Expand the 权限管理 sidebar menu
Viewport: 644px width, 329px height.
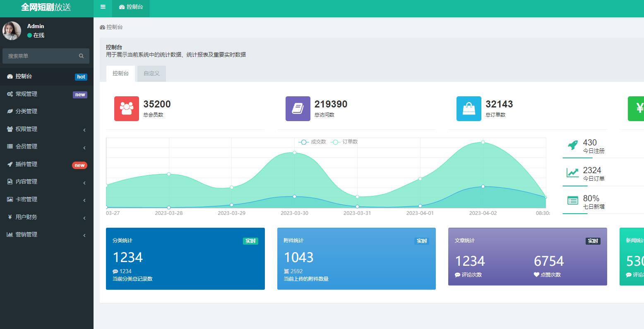46,129
